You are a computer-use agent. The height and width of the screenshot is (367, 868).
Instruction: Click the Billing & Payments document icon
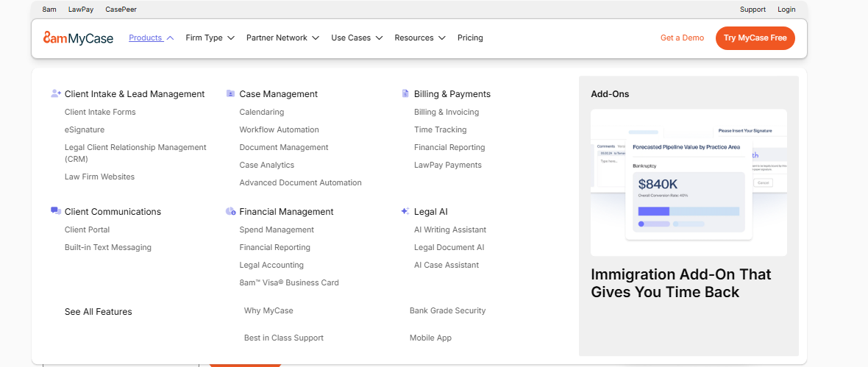tap(405, 93)
